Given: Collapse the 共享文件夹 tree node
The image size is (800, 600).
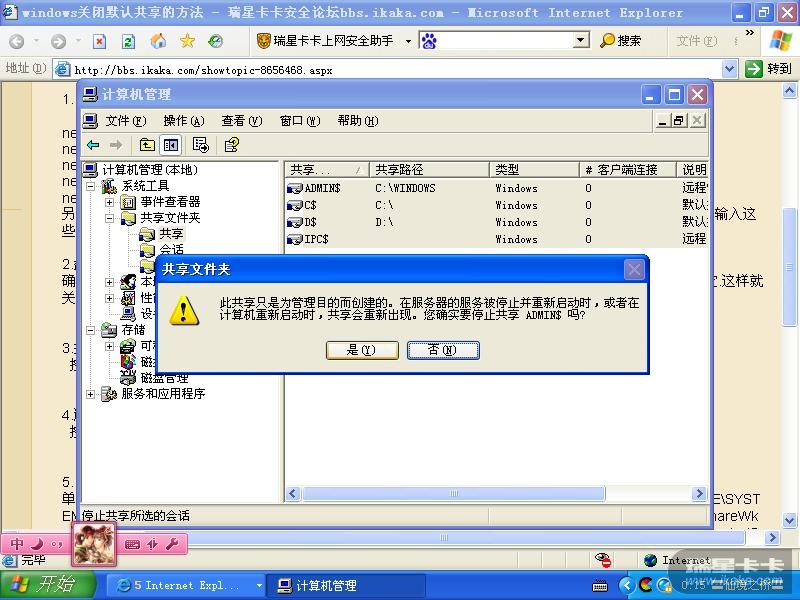Looking at the screenshot, I should point(110,218).
